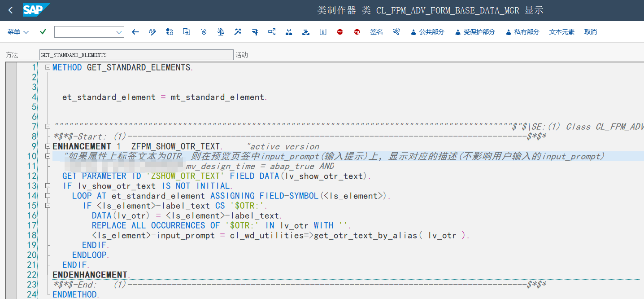This screenshot has width=644, height=299.
Task: Open the 菜单 dropdown menu
Action: pos(18,32)
